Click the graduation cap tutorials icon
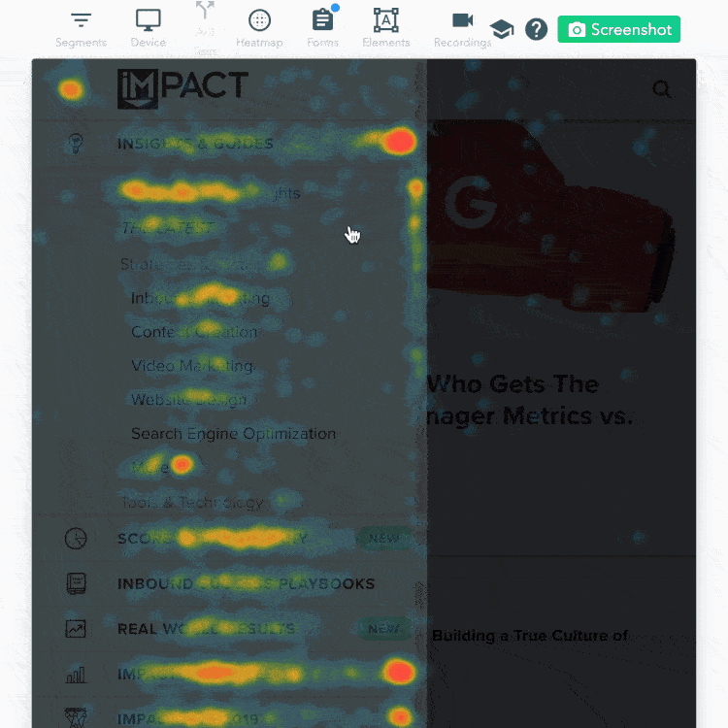Screen dimensions: 728x728 tap(502, 30)
